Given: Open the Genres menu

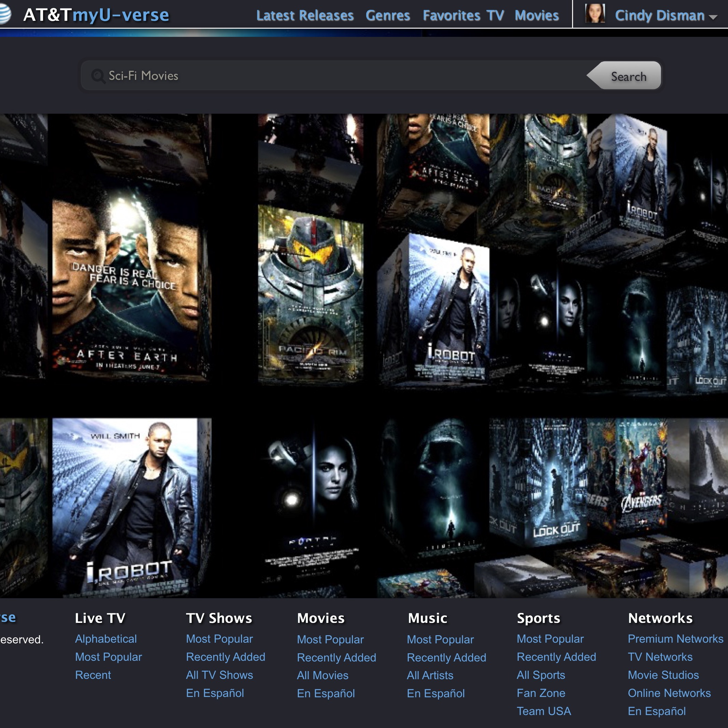Looking at the screenshot, I should click(388, 15).
